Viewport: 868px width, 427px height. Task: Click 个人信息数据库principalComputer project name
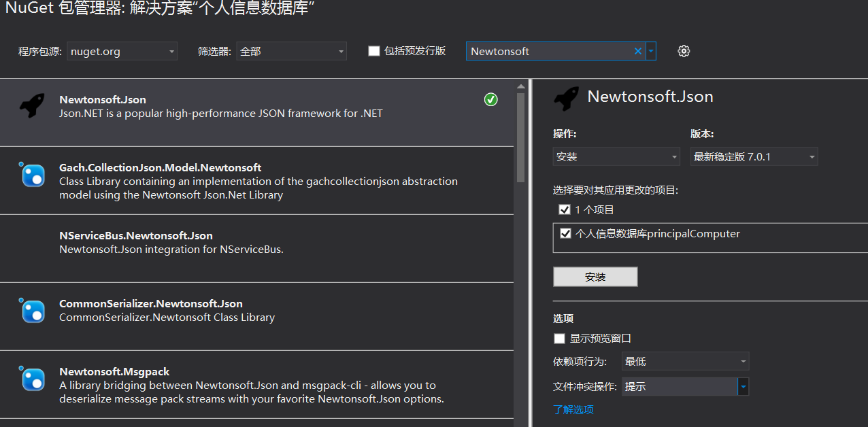pyautogui.click(x=658, y=233)
